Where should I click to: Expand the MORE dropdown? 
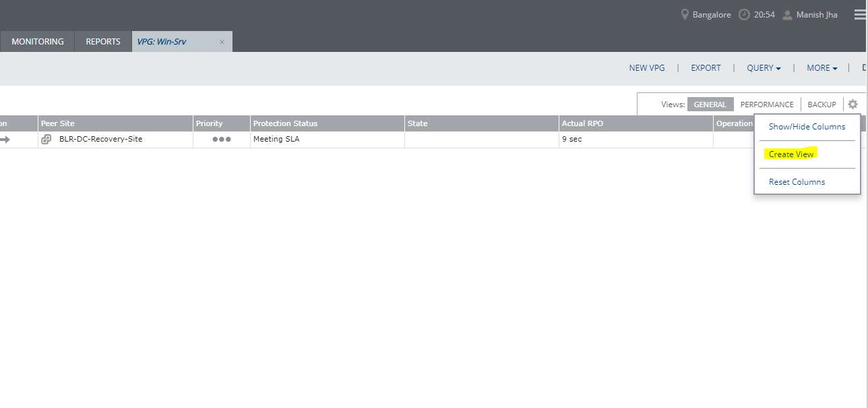pyautogui.click(x=821, y=68)
